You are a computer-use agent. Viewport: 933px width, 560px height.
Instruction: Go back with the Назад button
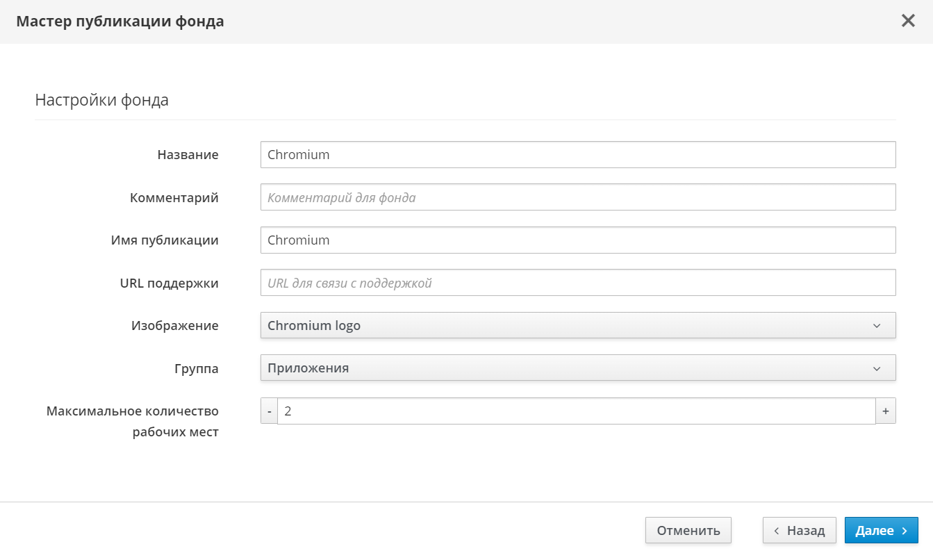coord(799,530)
